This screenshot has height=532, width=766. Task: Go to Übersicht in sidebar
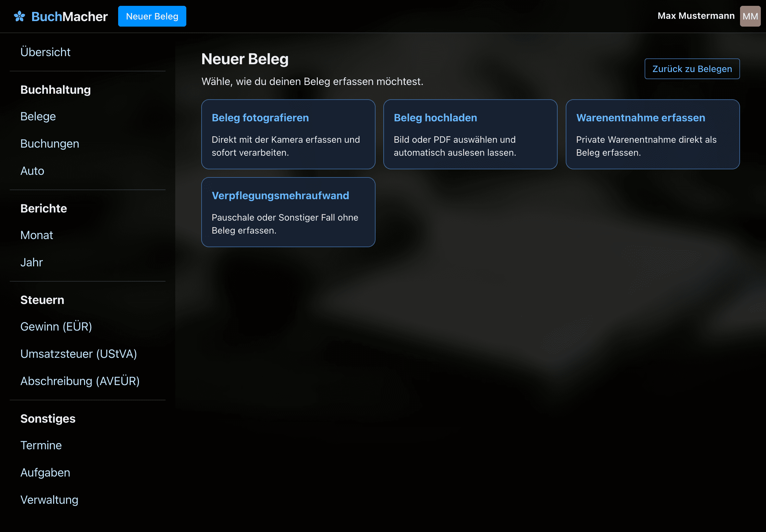point(45,52)
